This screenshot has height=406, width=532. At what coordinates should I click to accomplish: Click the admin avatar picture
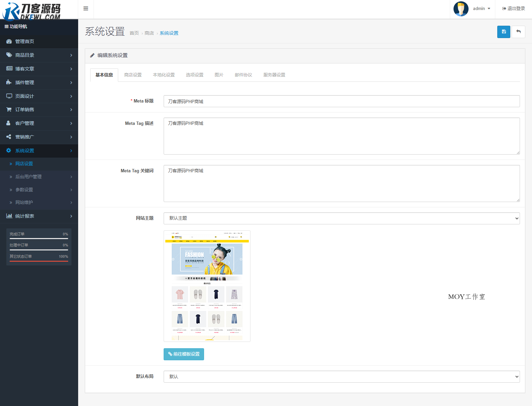tap(461, 9)
